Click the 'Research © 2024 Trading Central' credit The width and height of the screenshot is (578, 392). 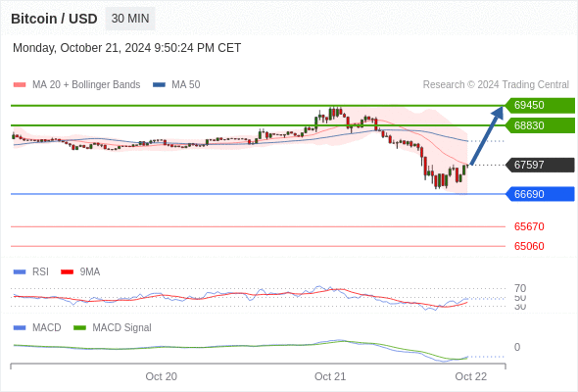point(496,85)
